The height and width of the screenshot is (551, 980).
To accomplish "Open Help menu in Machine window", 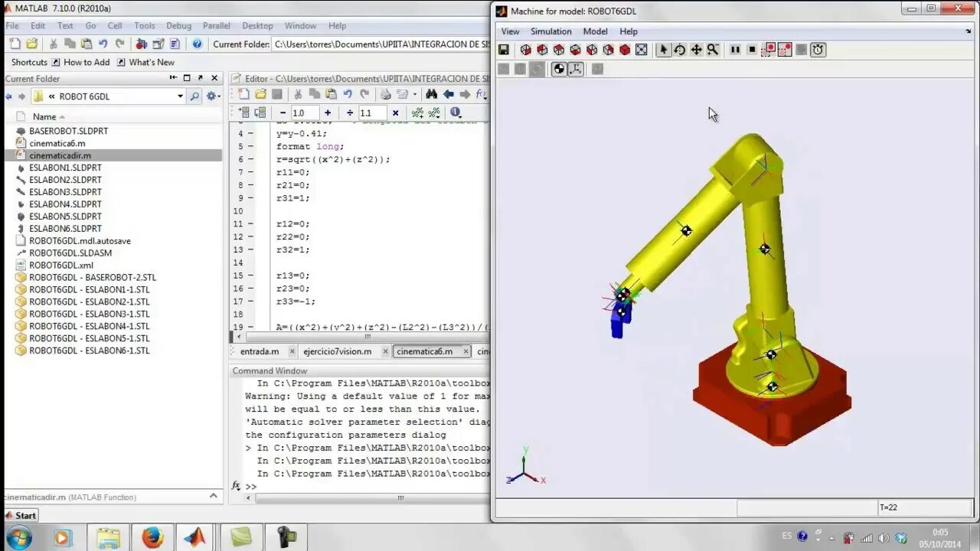I will pos(629,31).
